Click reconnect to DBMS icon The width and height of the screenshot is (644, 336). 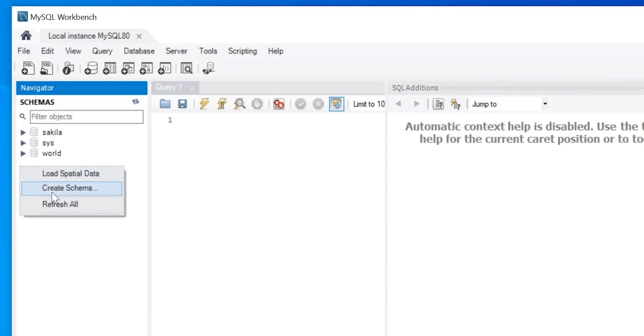point(209,69)
